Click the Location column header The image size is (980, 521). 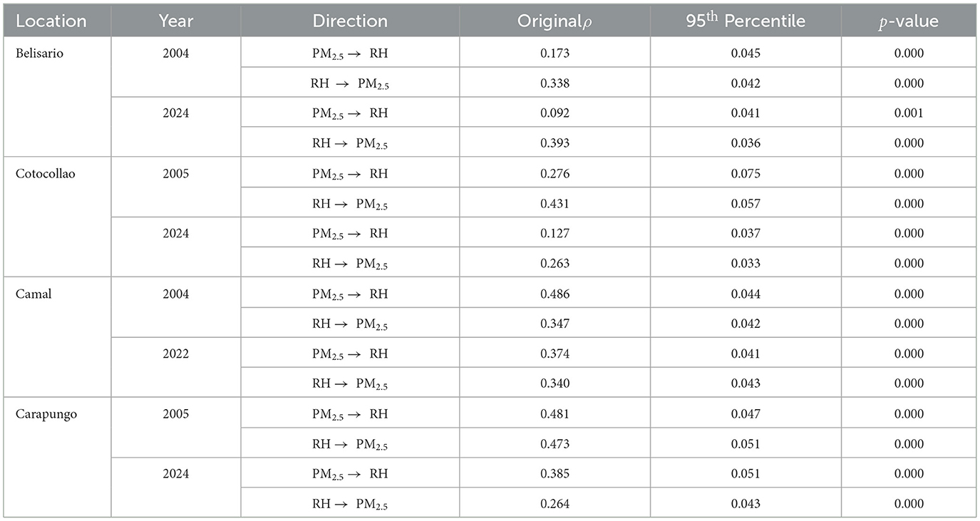pyautogui.click(x=51, y=21)
